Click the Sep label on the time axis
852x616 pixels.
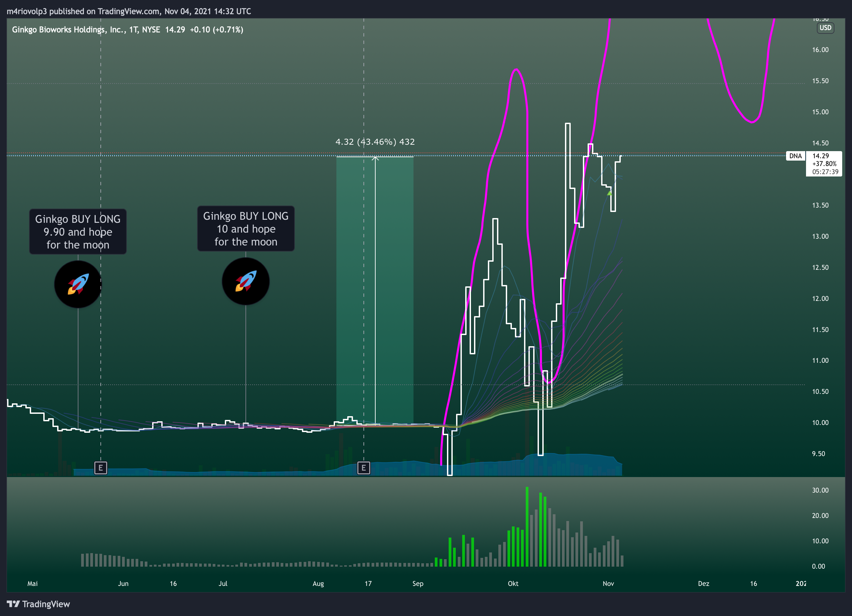pyautogui.click(x=418, y=584)
